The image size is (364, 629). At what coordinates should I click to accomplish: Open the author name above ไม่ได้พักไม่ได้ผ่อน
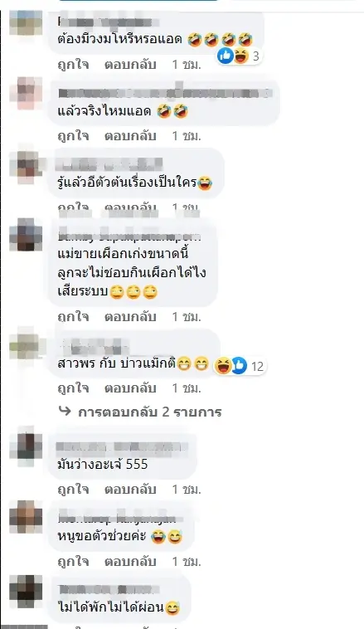109,590
